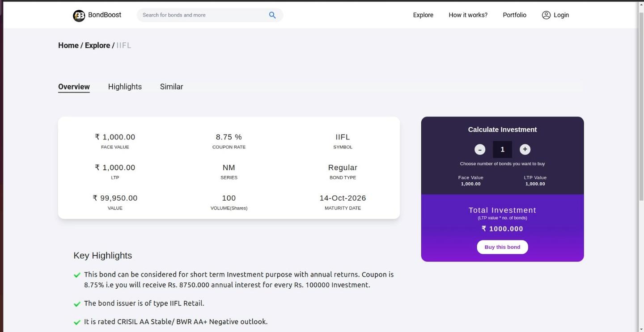Click the search magnifier icon
The height and width of the screenshot is (332, 644).
(272, 15)
